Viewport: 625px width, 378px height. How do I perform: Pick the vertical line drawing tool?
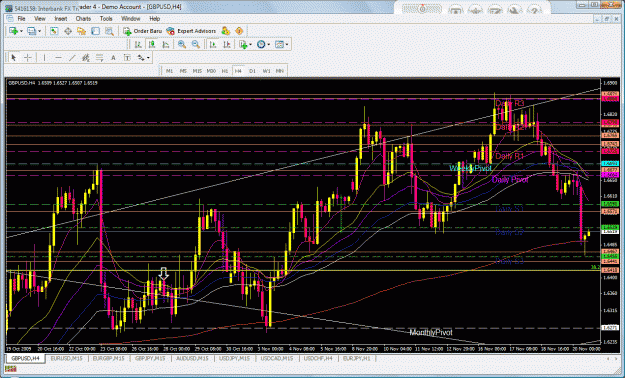coord(44,58)
